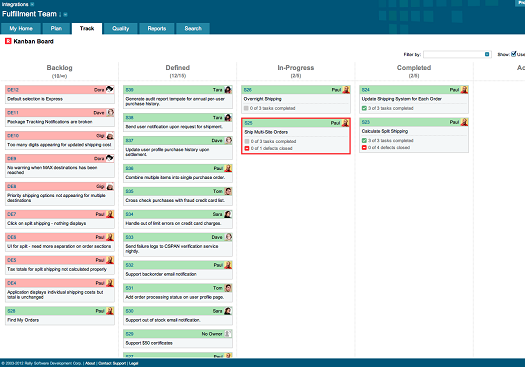Image resolution: width=525 pixels, height=367 pixels.
Task: Click Tara's avatar on card S39
Action: (x=228, y=89)
